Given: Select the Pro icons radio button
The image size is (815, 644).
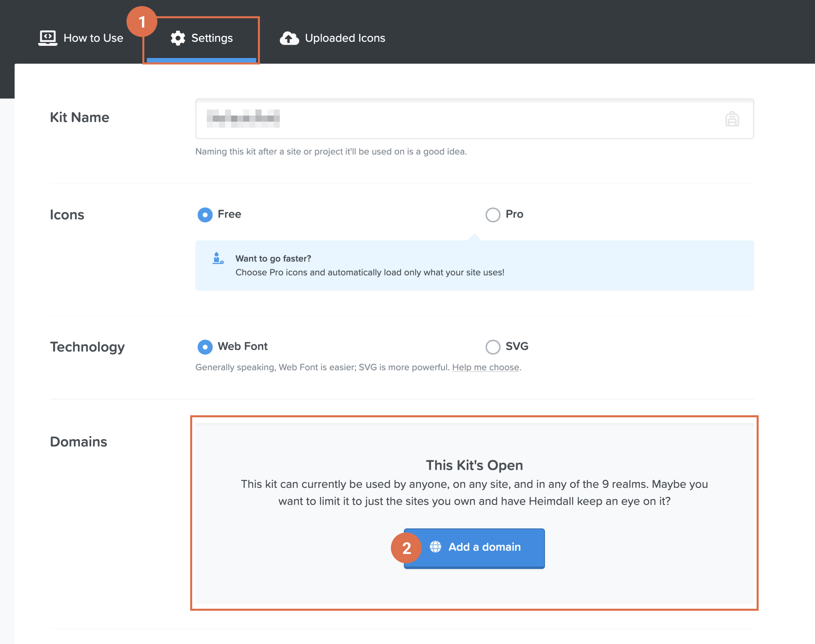Looking at the screenshot, I should click(493, 215).
